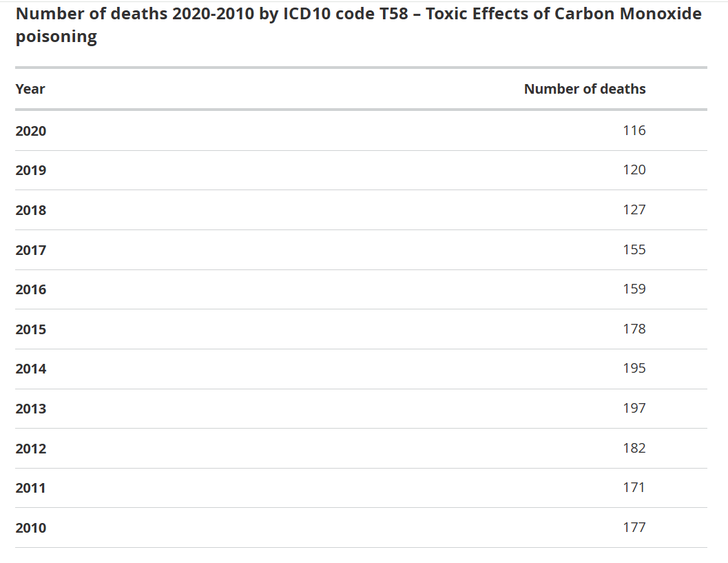The height and width of the screenshot is (563, 728).
Task: Select the 2020 year row label
Action: click(31, 131)
